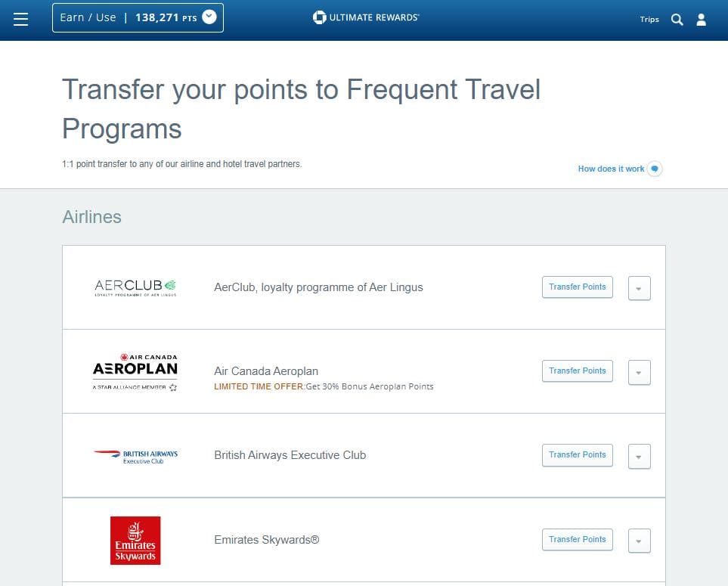
Task: Click Transfer Points for Emirates Skywards
Action: pyautogui.click(x=577, y=539)
